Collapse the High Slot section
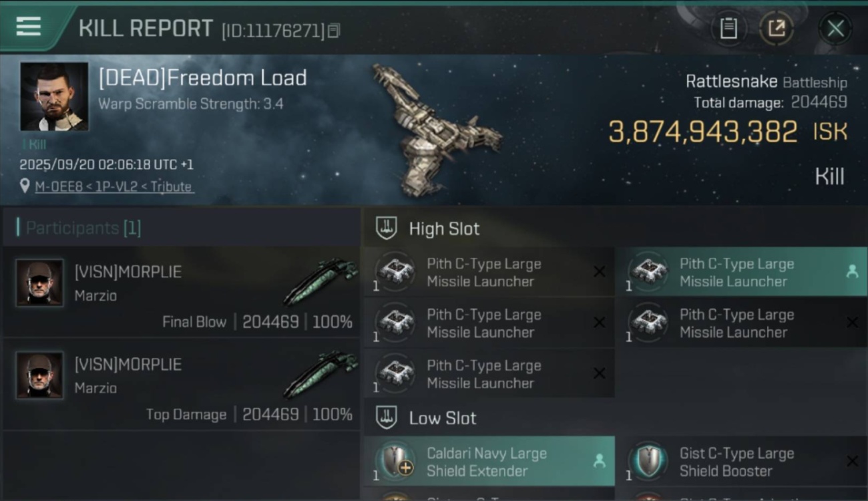The image size is (868, 501). (387, 228)
